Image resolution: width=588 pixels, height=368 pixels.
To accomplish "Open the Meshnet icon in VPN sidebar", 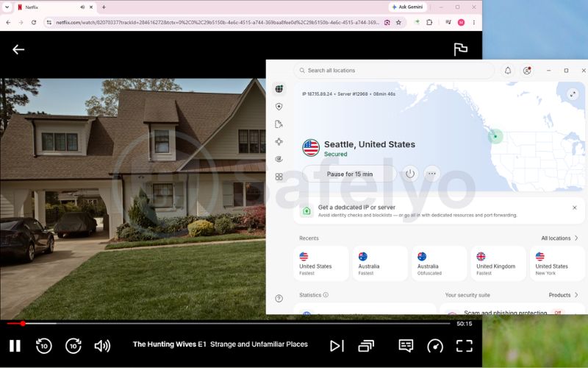I will [279, 141].
